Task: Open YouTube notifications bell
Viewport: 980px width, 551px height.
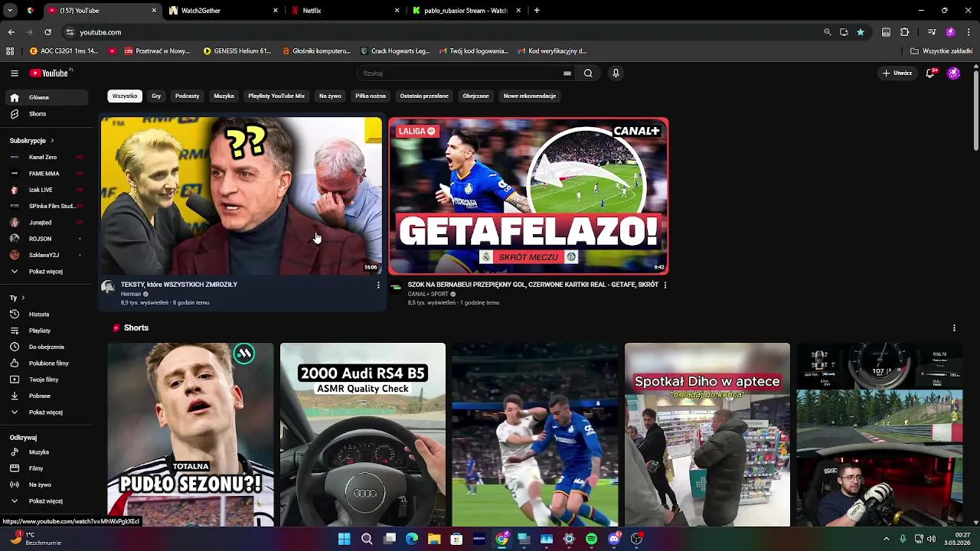Action: pyautogui.click(x=930, y=73)
